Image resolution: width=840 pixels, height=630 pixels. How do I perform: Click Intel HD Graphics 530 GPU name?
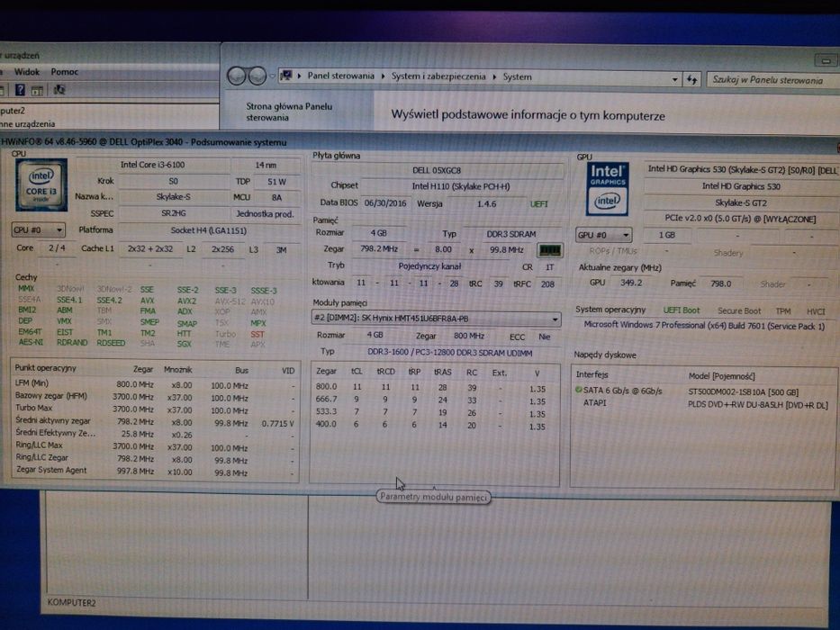click(741, 186)
